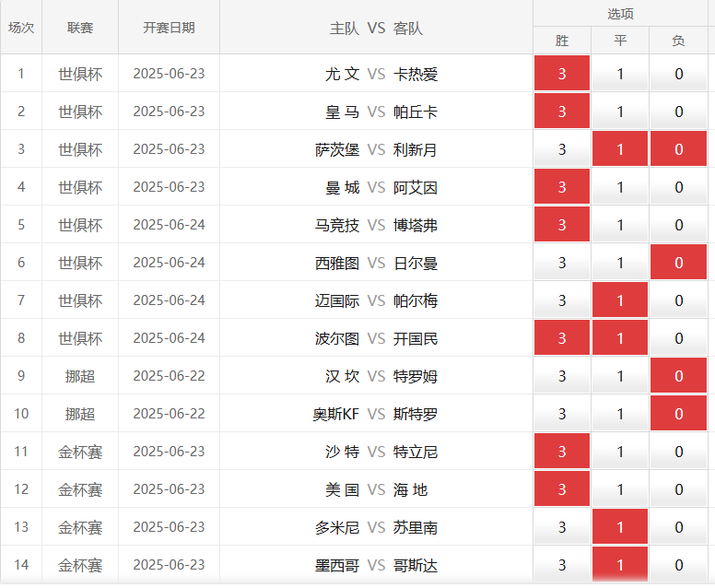Select loss 0 for 马竞技 VS 博塔弗
715x588 pixels.
click(678, 225)
